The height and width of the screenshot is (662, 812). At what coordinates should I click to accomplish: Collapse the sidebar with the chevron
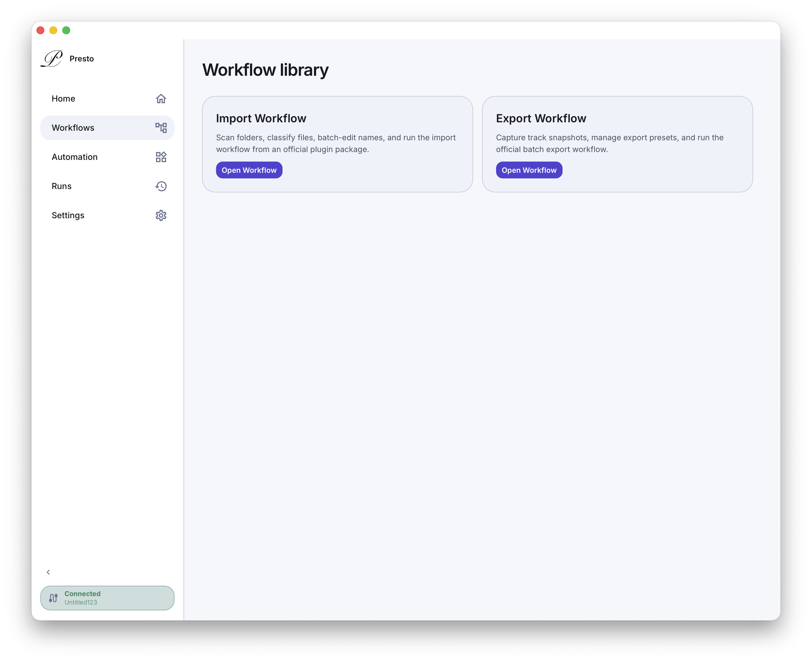pos(49,572)
